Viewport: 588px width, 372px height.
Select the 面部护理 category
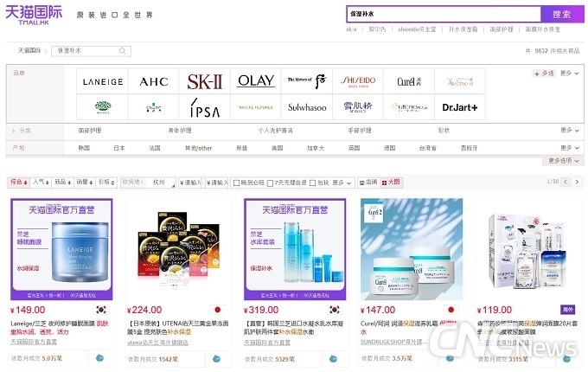coord(90,131)
